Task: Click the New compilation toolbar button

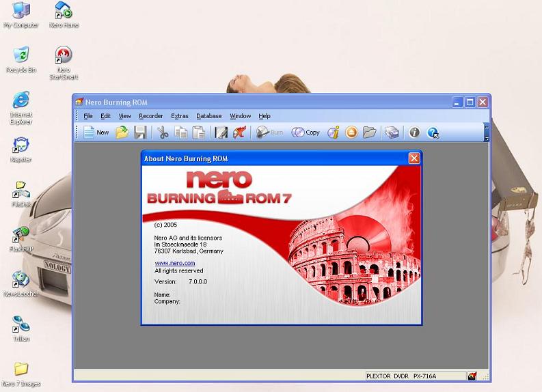Action: [x=96, y=132]
